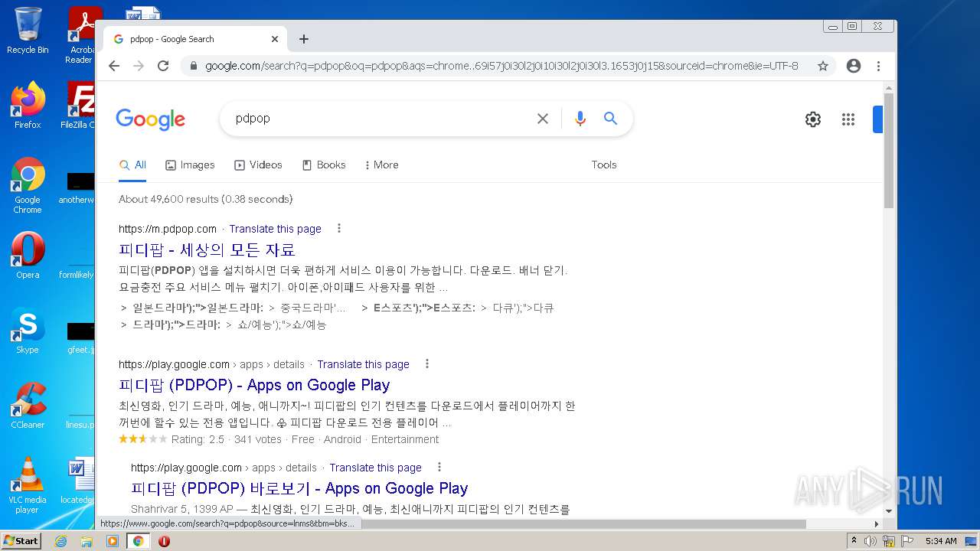Expand the More search filters

[381, 165]
